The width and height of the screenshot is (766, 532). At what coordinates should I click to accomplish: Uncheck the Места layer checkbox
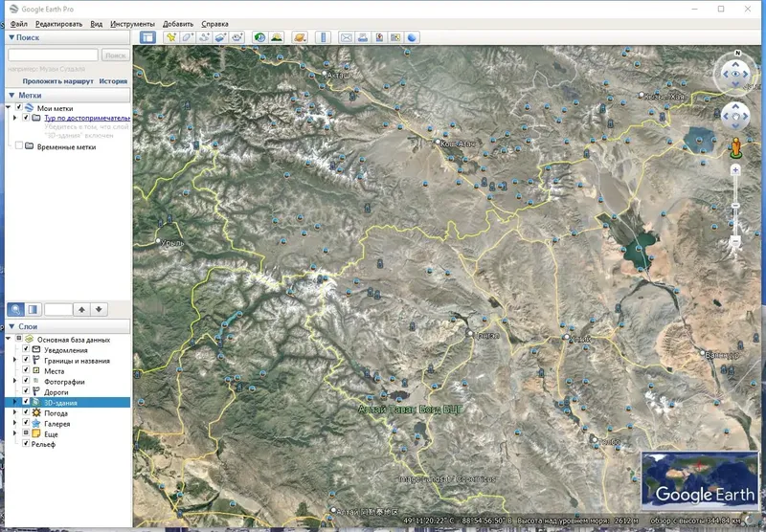click(x=27, y=370)
